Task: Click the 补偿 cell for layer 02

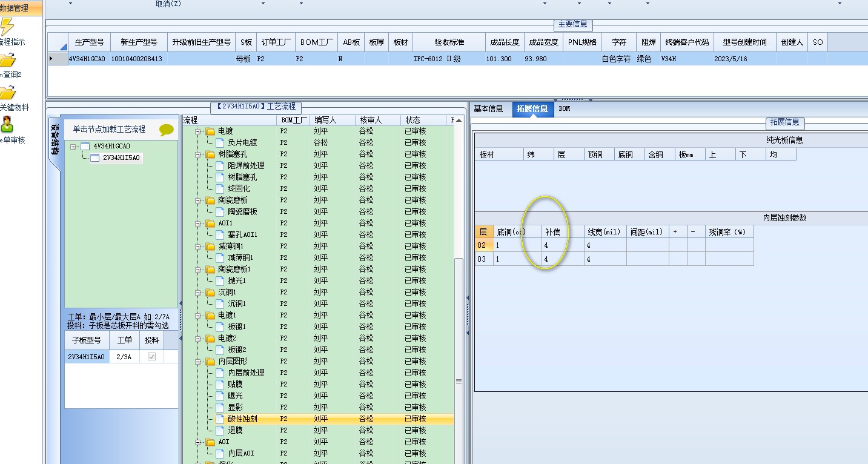Action: pyautogui.click(x=563, y=246)
